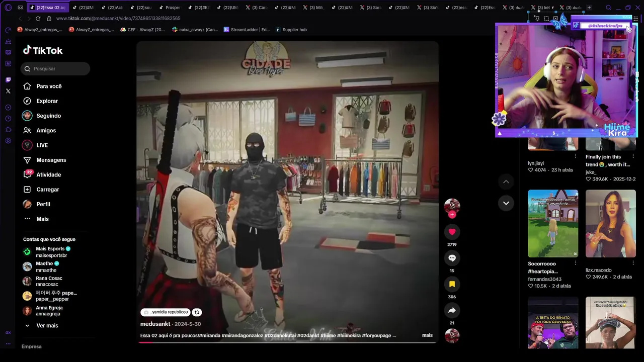Open the Opera sidebar history clock icon

[x=8, y=119]
